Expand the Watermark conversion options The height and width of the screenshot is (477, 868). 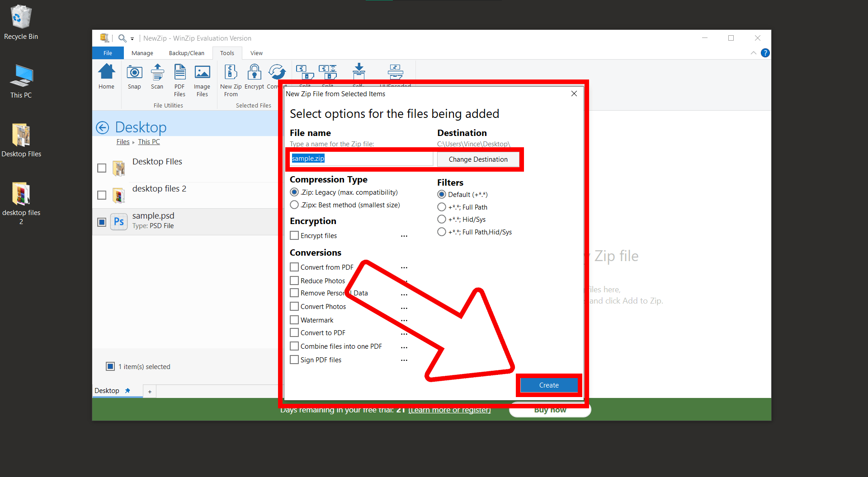pos(404,320)
